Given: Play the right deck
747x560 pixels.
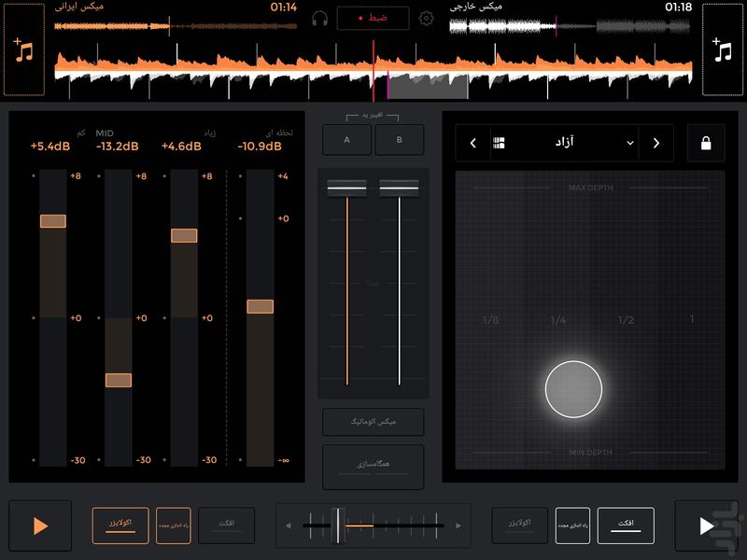Looking at the screenshot, I should click(706, 525).
